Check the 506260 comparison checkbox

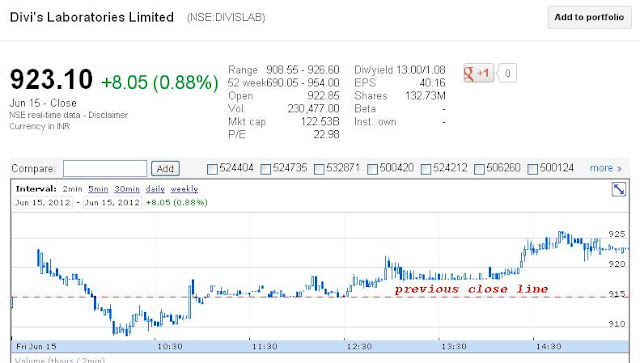pyautogui.click(x=479, y=169)
